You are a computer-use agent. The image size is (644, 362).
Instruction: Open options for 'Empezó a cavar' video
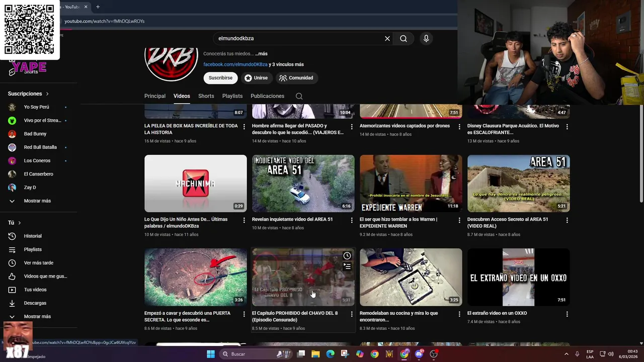click(244, 314)
